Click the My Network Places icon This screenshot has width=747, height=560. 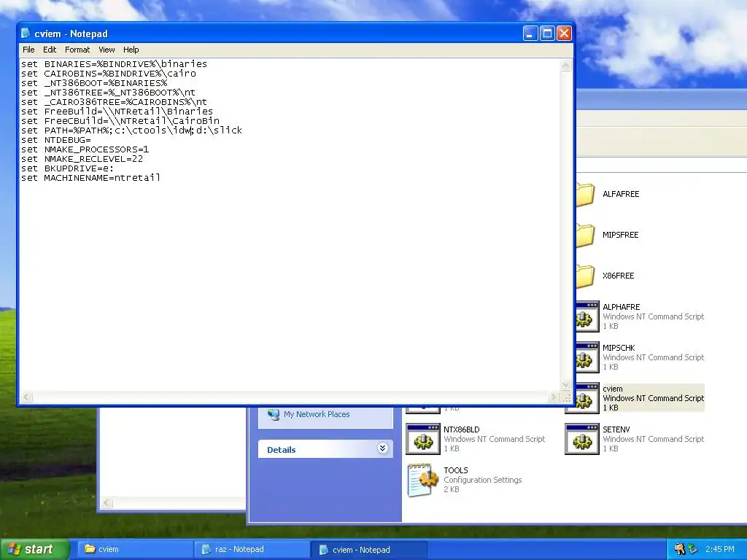tap(274, 414)
